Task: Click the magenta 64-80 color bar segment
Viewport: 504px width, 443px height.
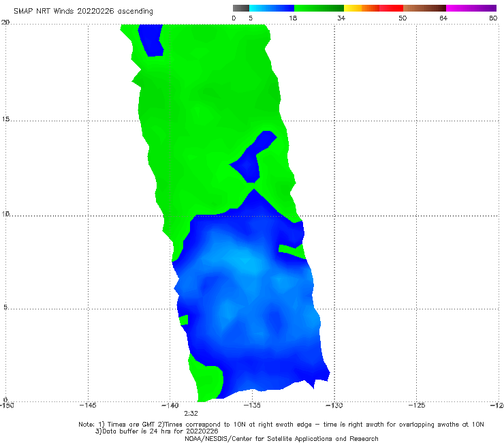Action: [x=471, y=8]
